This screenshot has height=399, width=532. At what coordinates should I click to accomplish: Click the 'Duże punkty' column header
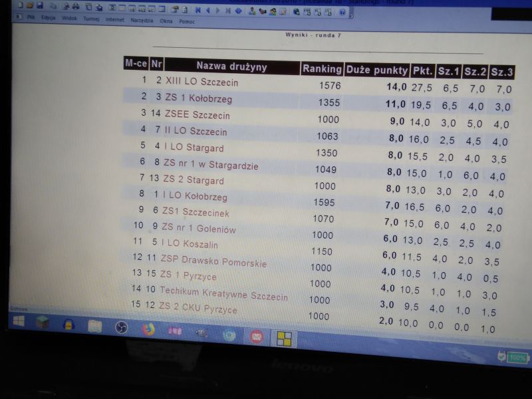point(376,70)
